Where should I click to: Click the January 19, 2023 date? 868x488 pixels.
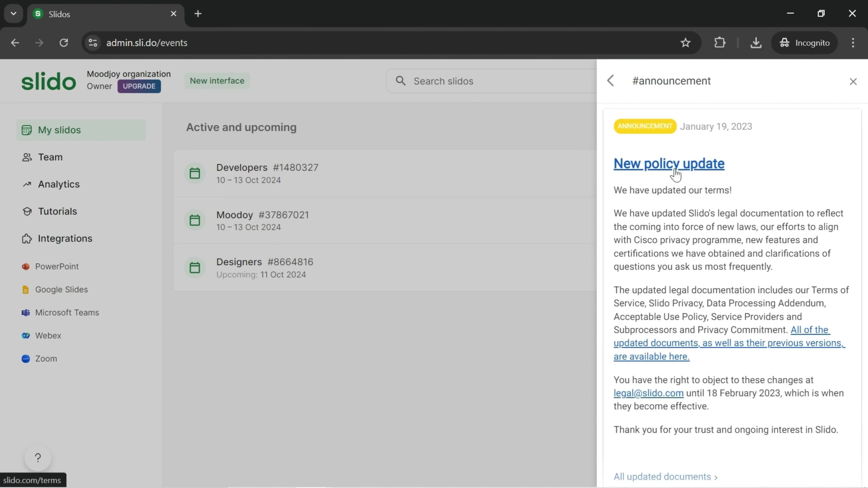716,127
